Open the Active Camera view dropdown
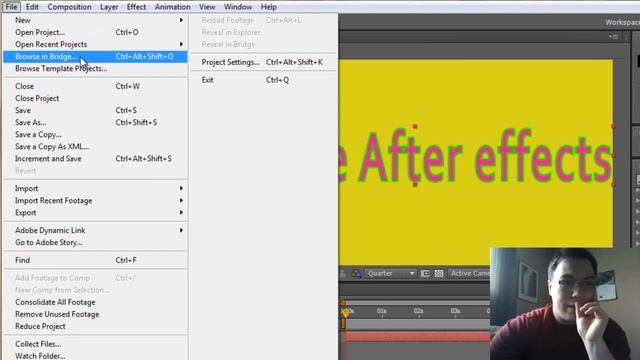640x360 pixels. (469, 273)
